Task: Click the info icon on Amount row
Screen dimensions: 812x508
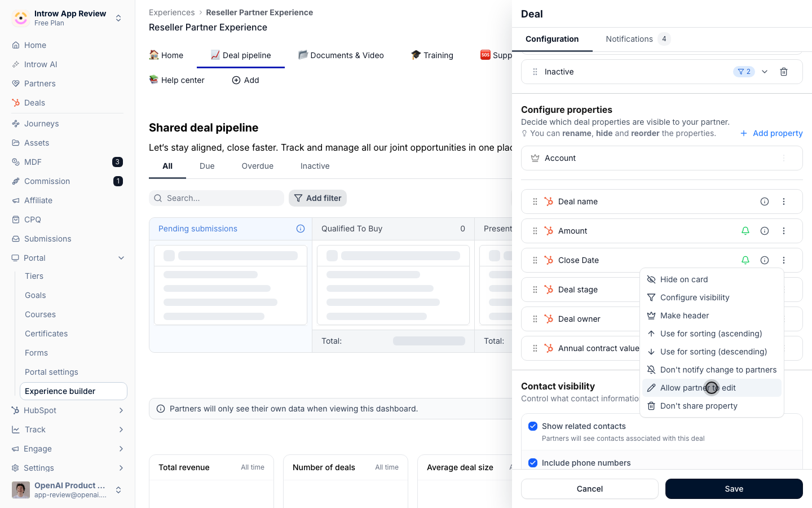Action: (x=765, y=231)
